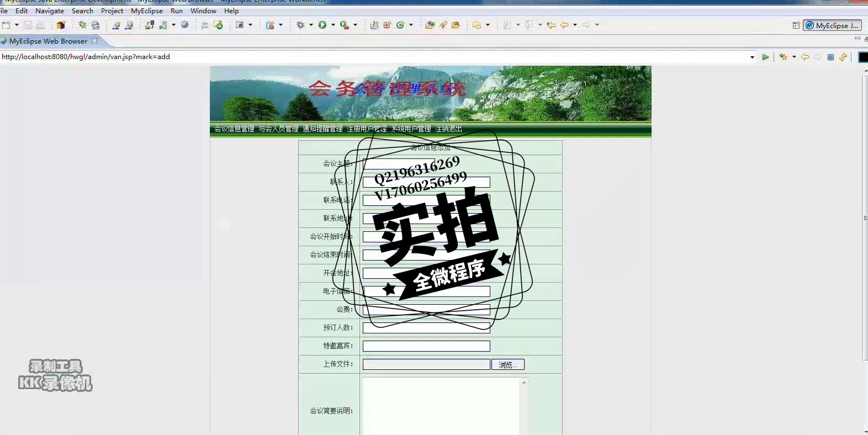The width and height of the screenshot is (868, 435).
Task: Click the New wizard toolbar icon
Action: (x=7, y=25)
